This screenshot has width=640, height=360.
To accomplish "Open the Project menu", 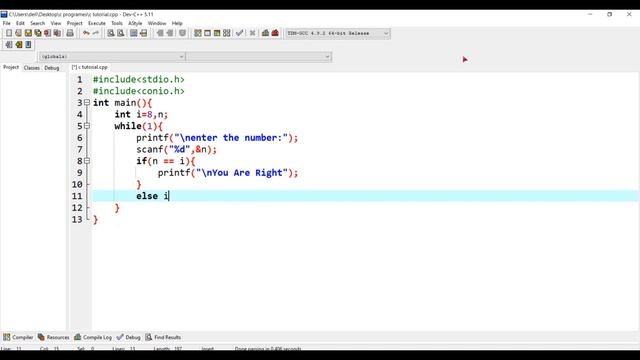I will click(75, 23).
